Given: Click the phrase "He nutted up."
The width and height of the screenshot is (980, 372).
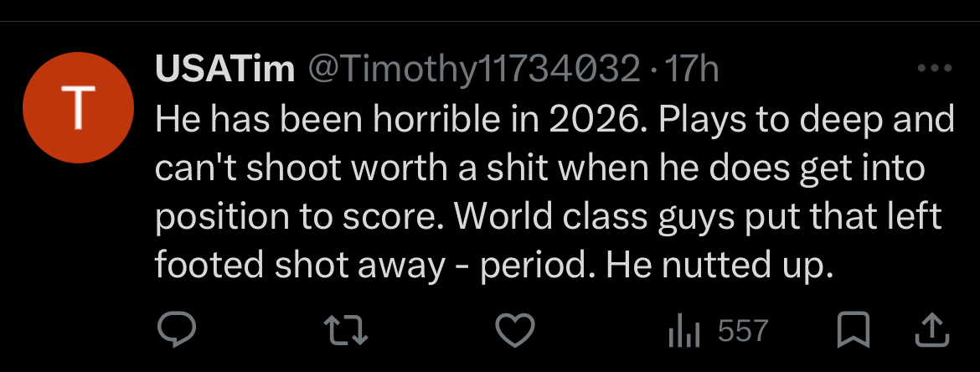Looking at the screenshot, I should click(719, 265).
